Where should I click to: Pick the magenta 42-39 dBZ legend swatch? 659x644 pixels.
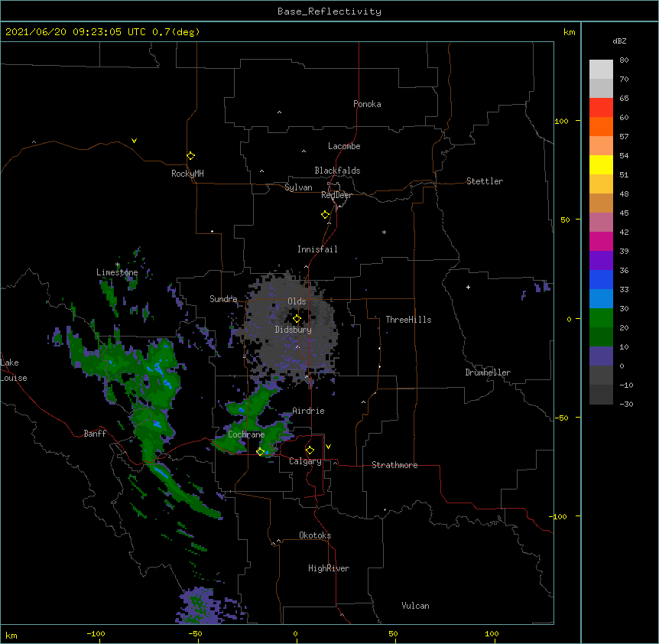point(601,242)
